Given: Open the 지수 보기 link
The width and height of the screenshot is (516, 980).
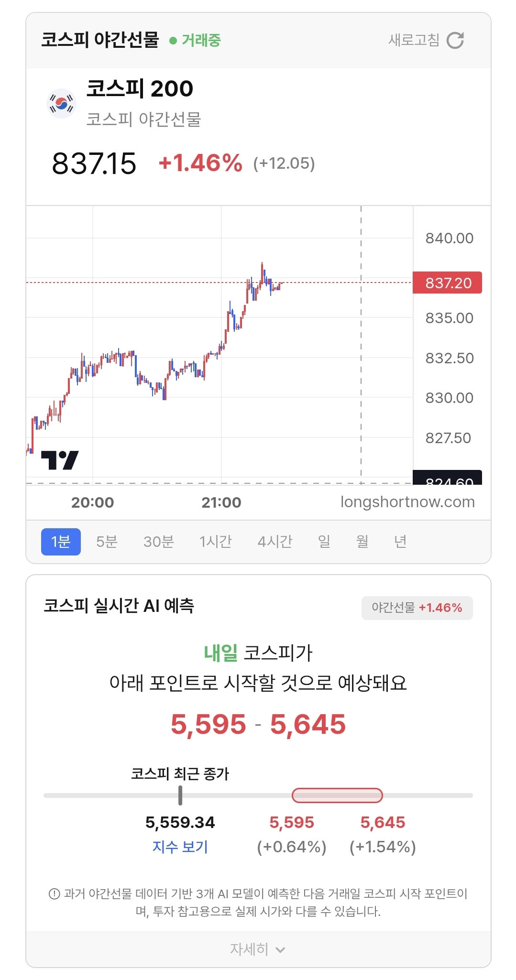Looking at the screenshot, I should [x=180, y=847].
